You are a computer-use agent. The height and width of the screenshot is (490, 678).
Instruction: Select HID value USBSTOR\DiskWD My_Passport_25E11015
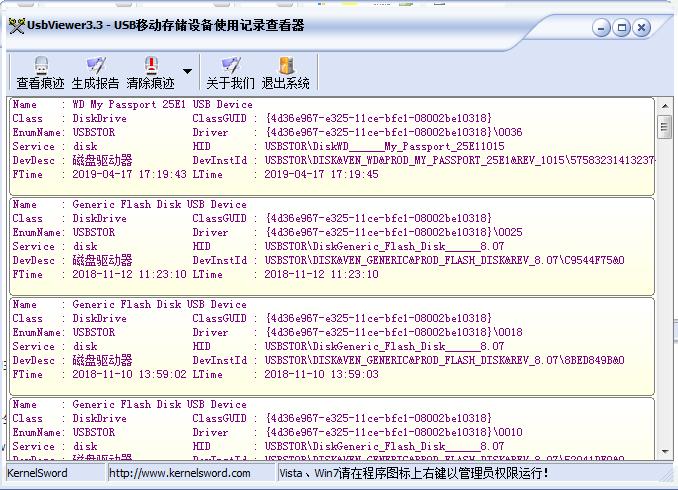coord(384,146)
